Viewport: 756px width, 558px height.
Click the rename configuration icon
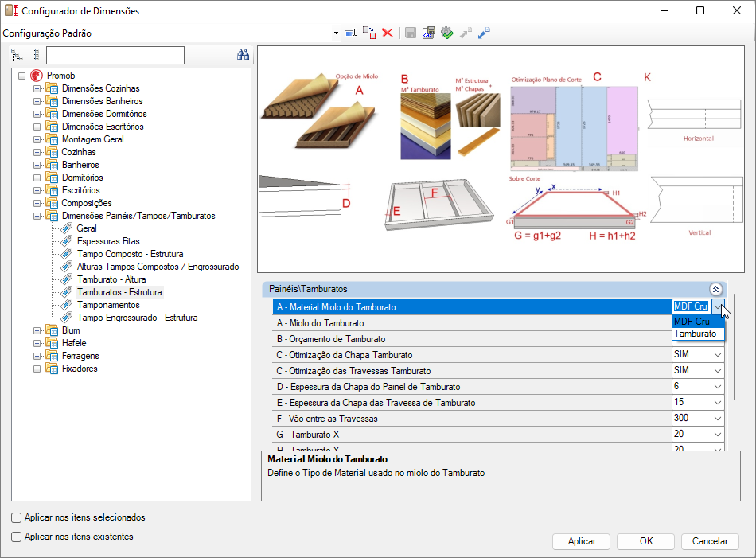coord(350,33)
